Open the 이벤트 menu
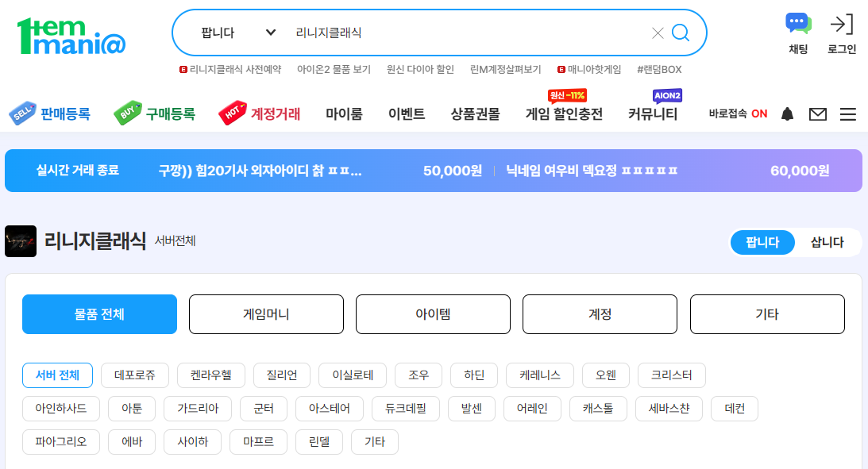 (407, 114)
